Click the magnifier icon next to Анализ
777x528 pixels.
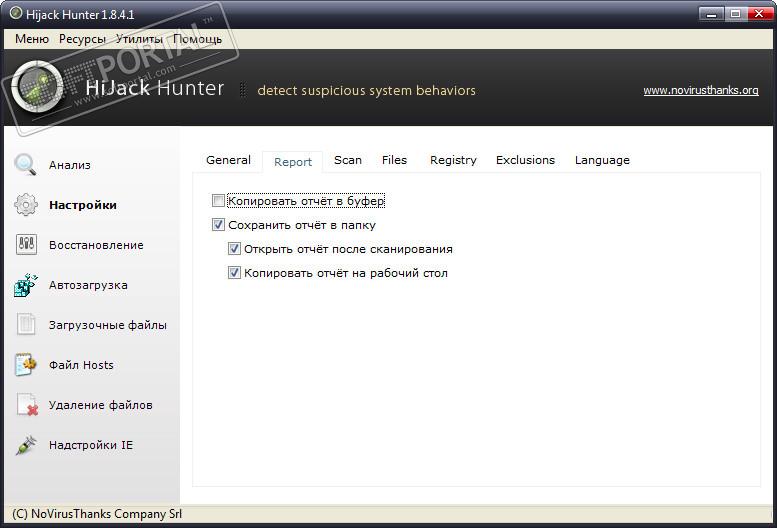25,164
